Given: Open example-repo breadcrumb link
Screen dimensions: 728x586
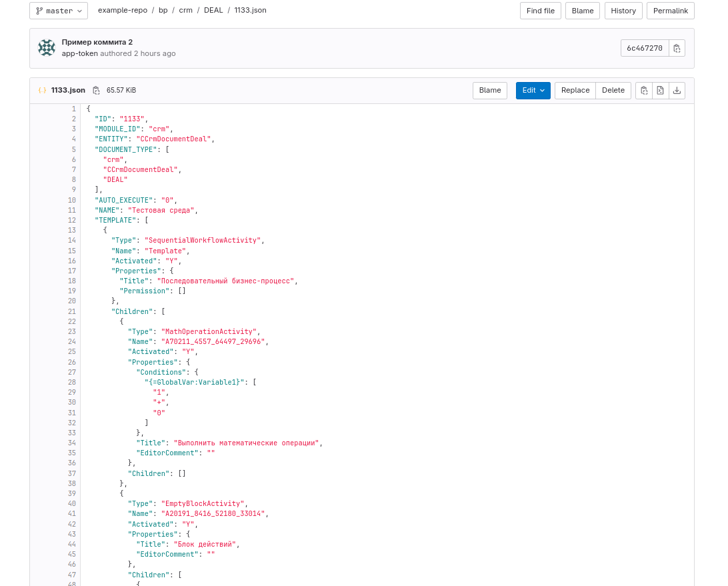Looking at the screenshot, I should click(123, 10).
